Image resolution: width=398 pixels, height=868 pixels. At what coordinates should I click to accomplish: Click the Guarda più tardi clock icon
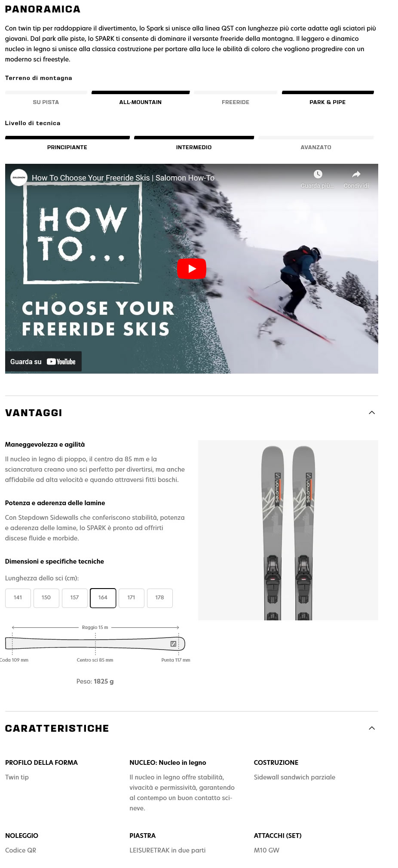coord(318,174)
